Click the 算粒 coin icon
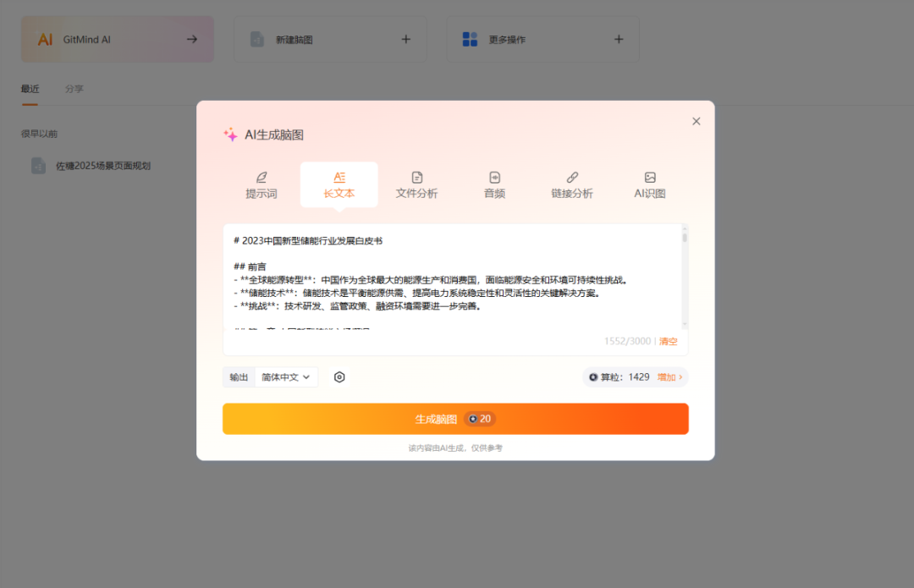The width and height of the screenshot is (914, 588). pyautogui.click(x=592, y=377)
